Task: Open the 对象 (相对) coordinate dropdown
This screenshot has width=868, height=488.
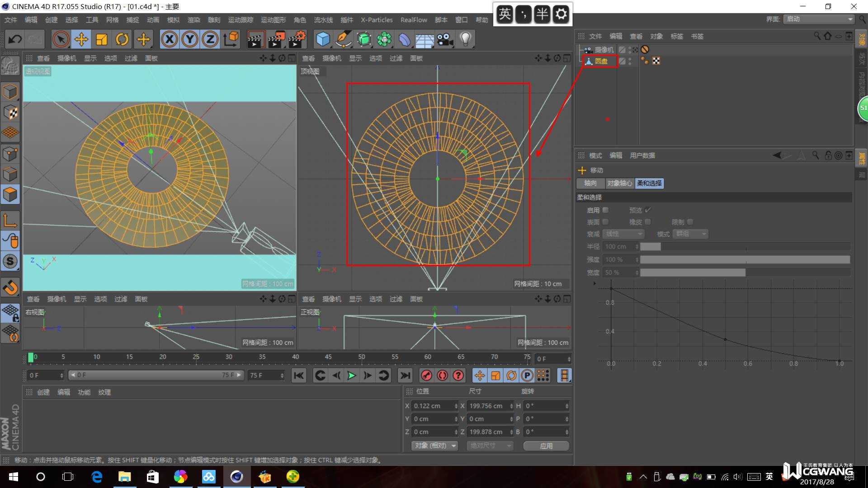Action: [x=435, y=446]
